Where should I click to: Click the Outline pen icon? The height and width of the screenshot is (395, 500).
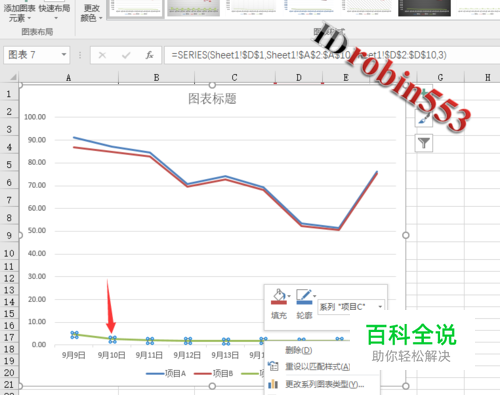click(304, 297)
